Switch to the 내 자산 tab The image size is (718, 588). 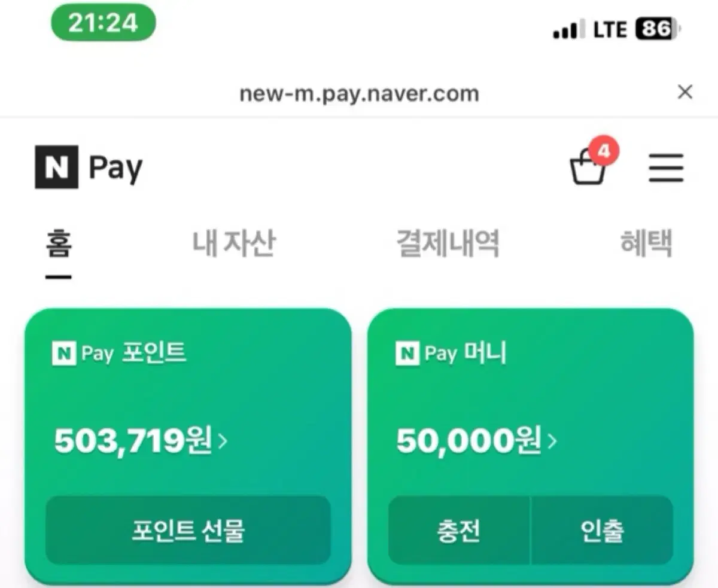pos(234,244)
